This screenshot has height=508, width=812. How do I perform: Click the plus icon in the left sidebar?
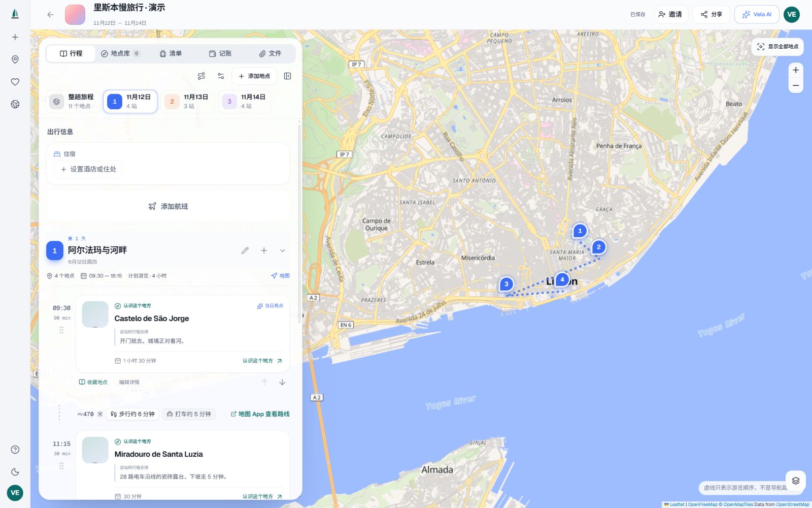15,37
